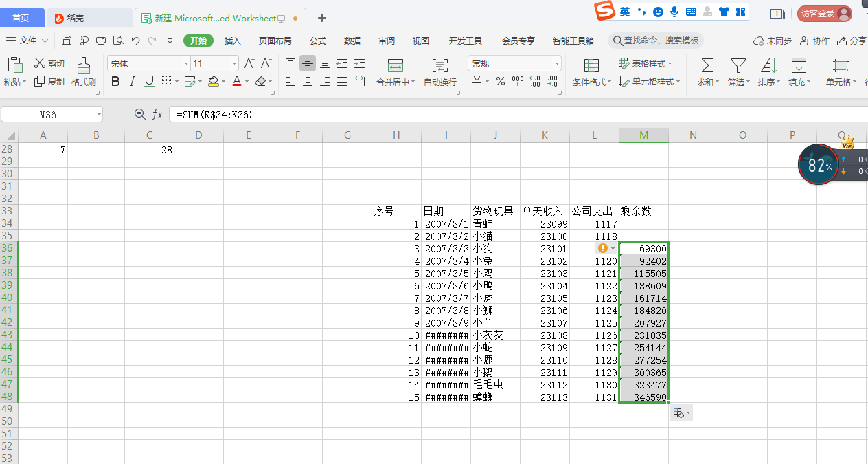Click the Save icon in quick access toolbar
The height and width of the screenshot is (464, 868).
[x=67, y=41]
